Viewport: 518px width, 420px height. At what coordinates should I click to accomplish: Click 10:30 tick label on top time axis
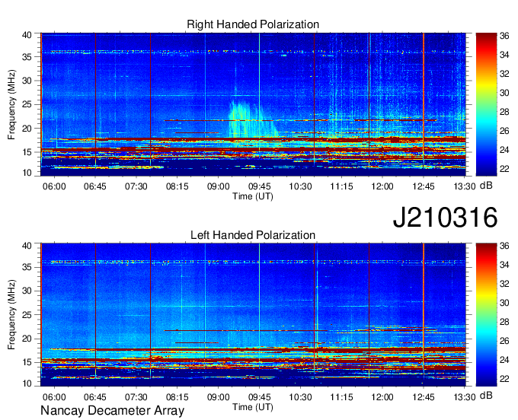pyautogui.click(x=300, y=186)
